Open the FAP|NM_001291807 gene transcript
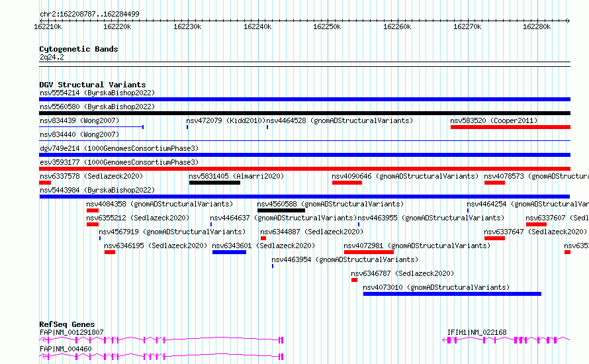The image size is (589, 364). [x=71, y=332]
